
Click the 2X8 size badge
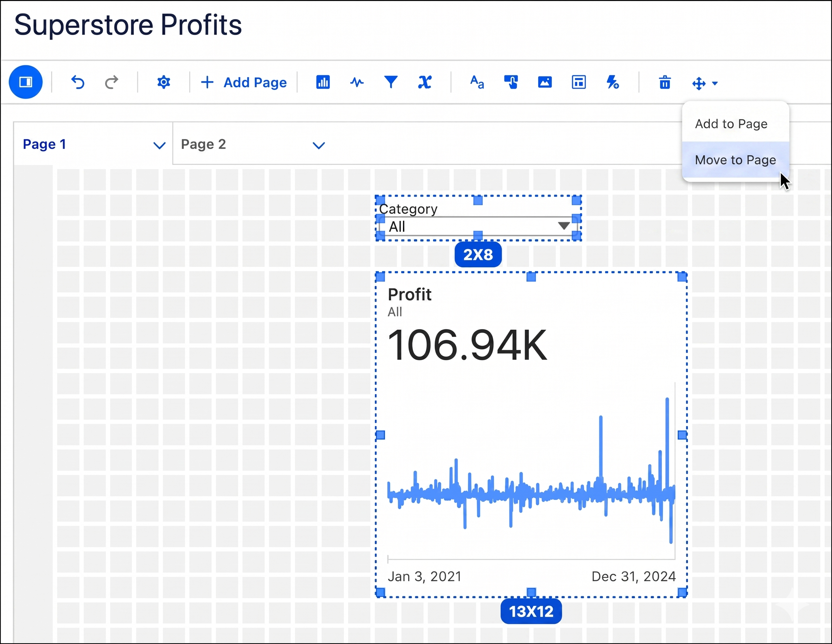(x=478, y=255)
